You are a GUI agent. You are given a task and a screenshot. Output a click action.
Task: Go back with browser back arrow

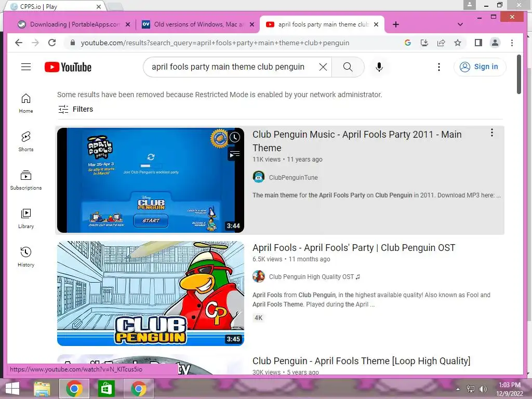(x=19, y=43)
